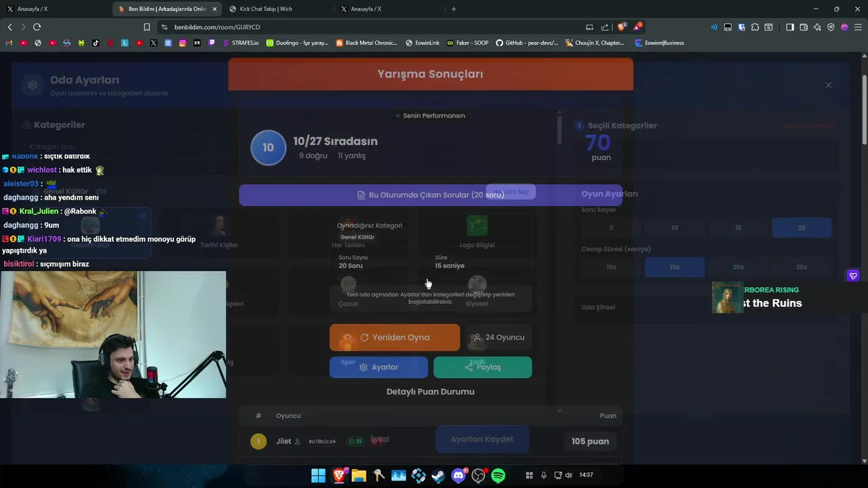The height and width of the screenshot is (488, 868).
Task: Open the STRAFES.io bookmark
Action: (x=241, y=43)
